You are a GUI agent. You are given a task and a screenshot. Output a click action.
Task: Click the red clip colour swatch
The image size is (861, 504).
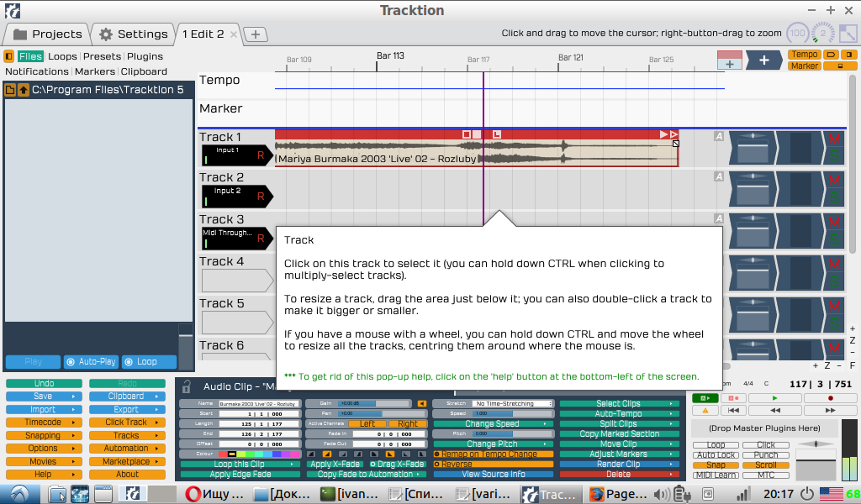click(222, 454)
